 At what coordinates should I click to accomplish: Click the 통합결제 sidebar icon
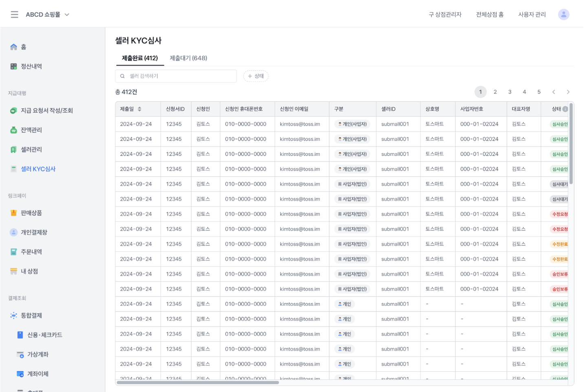pyautogui.click(x=14, y=315)
